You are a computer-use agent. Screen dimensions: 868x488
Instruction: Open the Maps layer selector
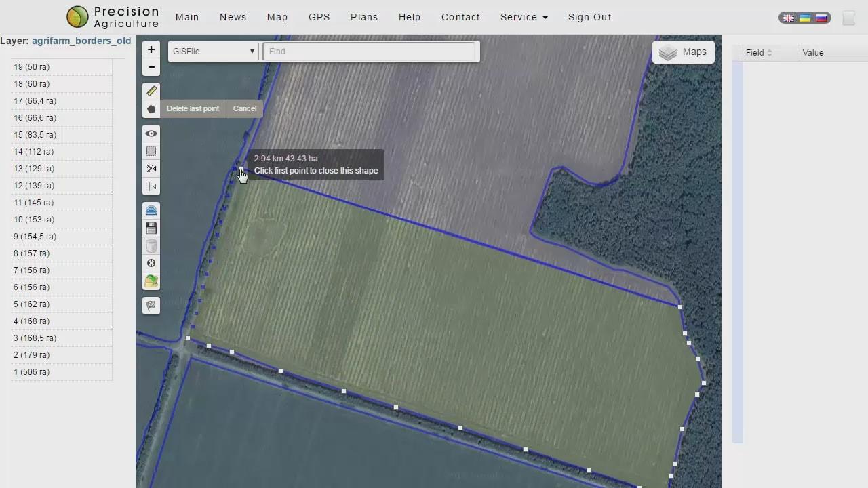tap(683, 52)
